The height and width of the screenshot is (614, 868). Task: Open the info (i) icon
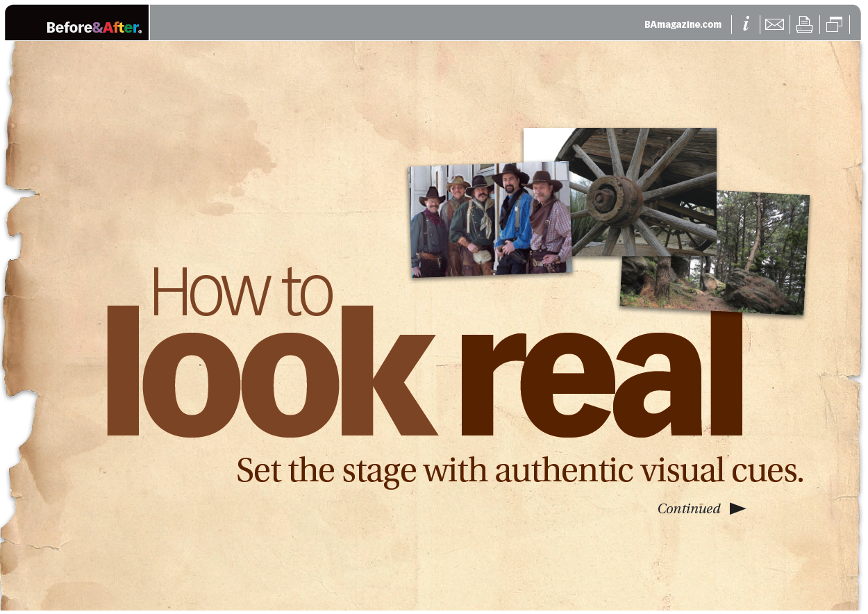click(x=746, y=24)
